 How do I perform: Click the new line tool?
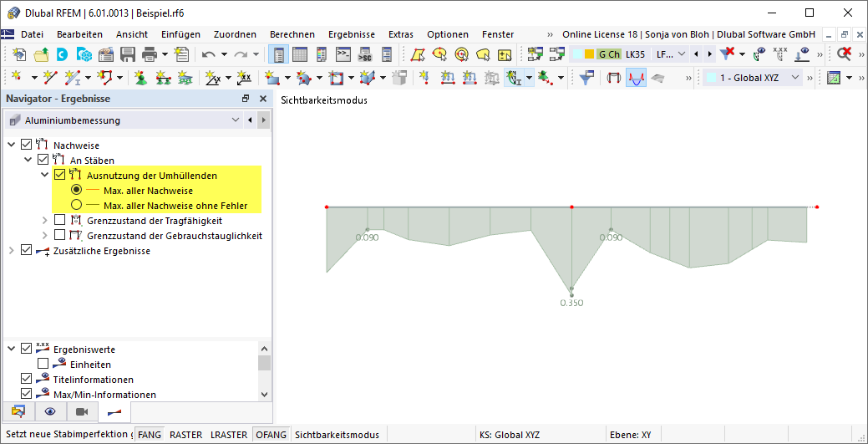(50, 77)
